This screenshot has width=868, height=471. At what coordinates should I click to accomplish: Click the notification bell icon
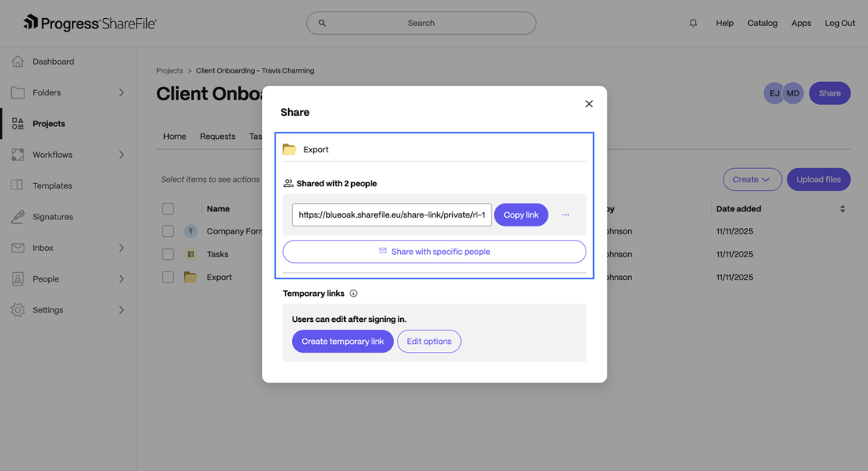693,23
